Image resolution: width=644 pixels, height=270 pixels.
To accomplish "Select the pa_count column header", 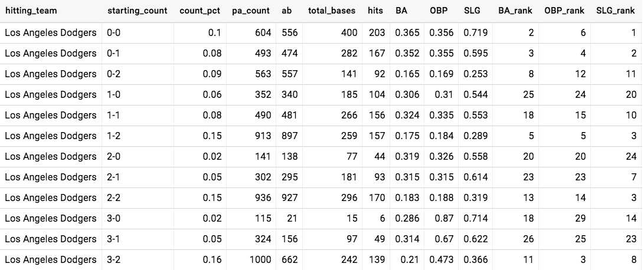I will click(250, 11).
